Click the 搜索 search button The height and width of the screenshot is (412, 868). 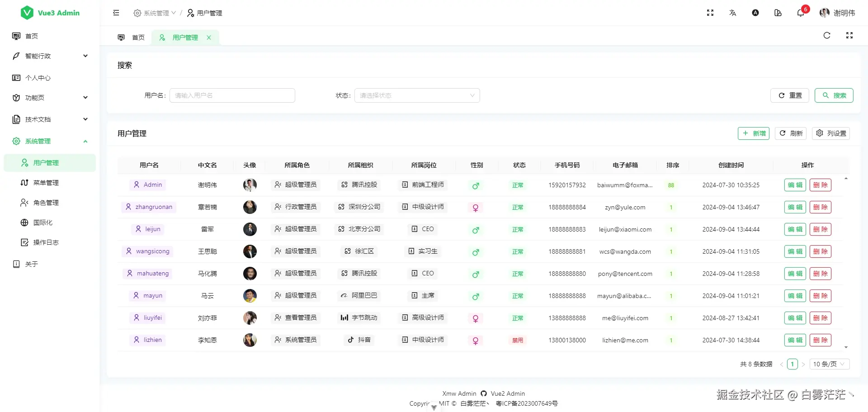[x=834, y=95]
